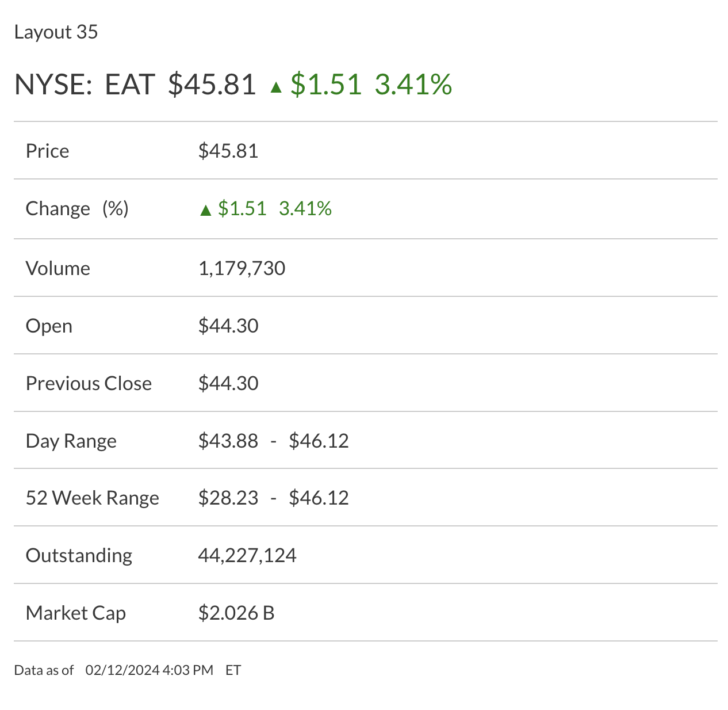The height and width of the screenshot is (710, 728).
Task: Click the Price row label
Action: [47, 151]
